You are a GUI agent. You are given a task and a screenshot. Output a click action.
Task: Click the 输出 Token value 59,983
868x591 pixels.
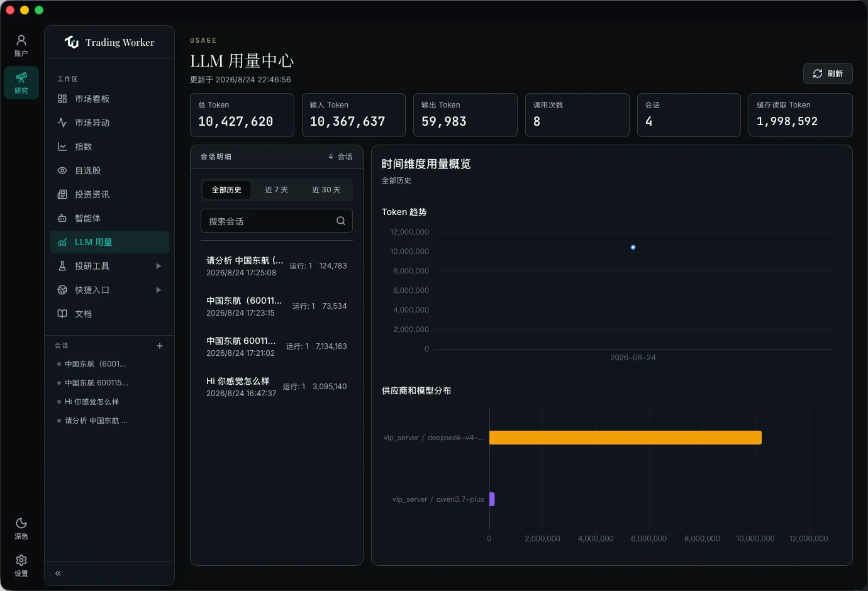[444, 121]
